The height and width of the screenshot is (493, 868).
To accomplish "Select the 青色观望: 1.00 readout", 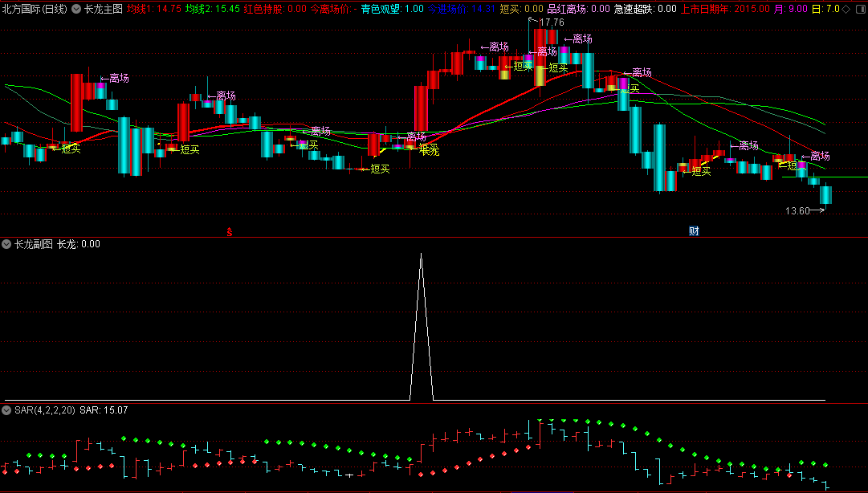I will click(393, 9).
